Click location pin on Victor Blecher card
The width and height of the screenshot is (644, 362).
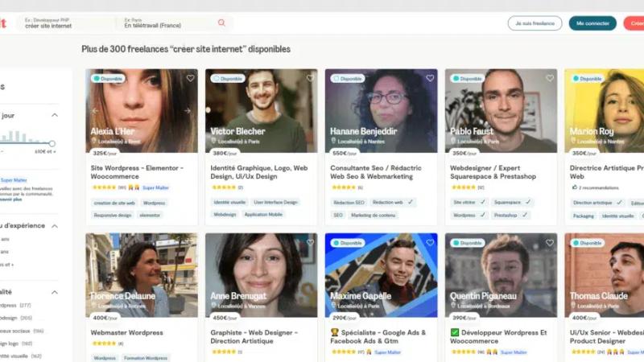click(213, 141)
